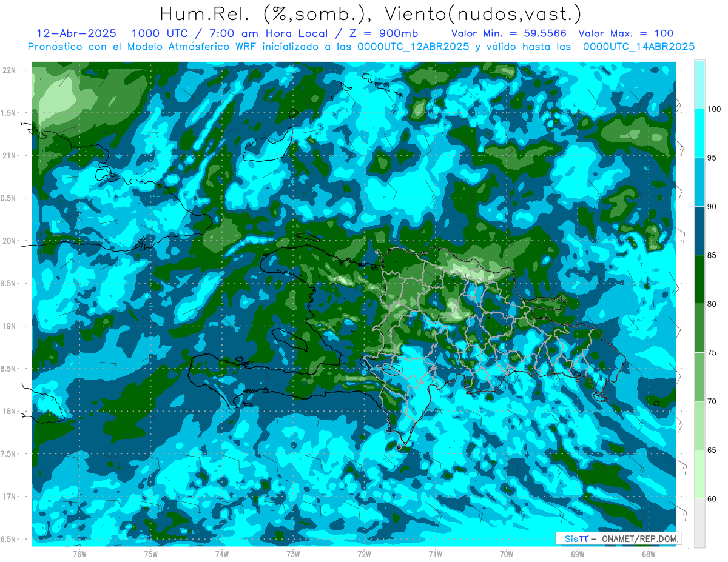Click the '18N' latitude label
This screenshot has height=562, width=728.
pyautogui.click(x=10, y=411)
